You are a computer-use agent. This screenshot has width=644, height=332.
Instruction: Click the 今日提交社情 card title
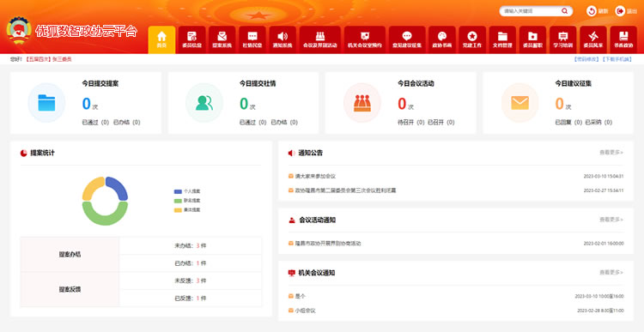pyautogui.click(x=258, y=84)
